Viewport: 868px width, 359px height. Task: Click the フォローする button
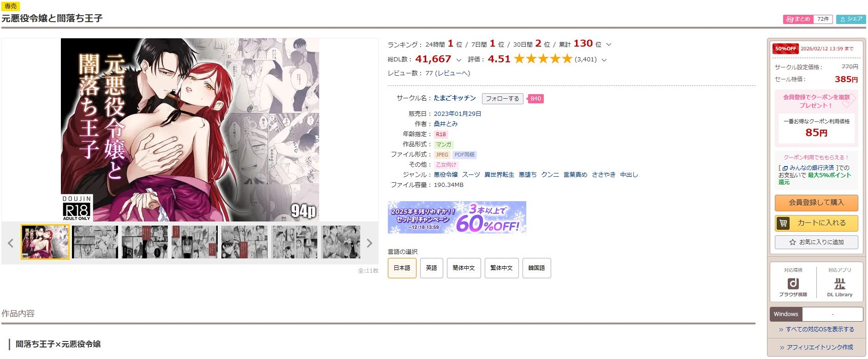pos(502,99)
